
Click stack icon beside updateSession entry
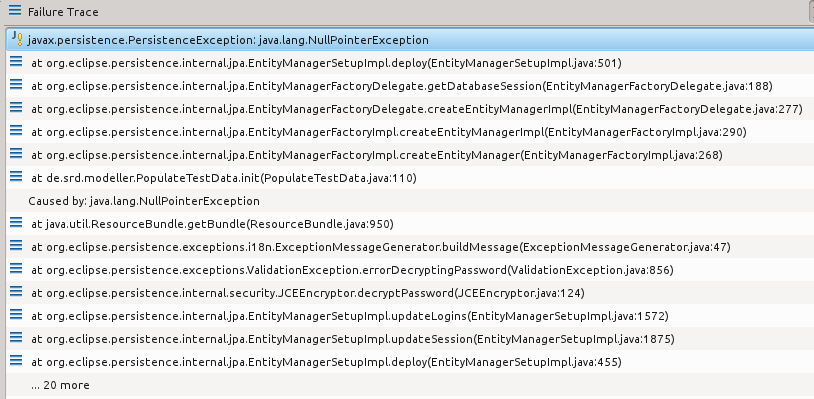pos(16,338)
